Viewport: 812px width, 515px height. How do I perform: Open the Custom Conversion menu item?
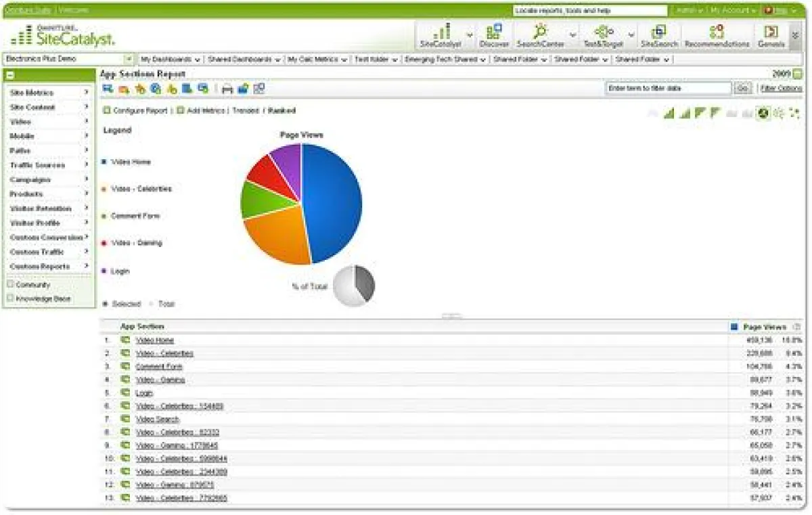[x=49, y=238]
